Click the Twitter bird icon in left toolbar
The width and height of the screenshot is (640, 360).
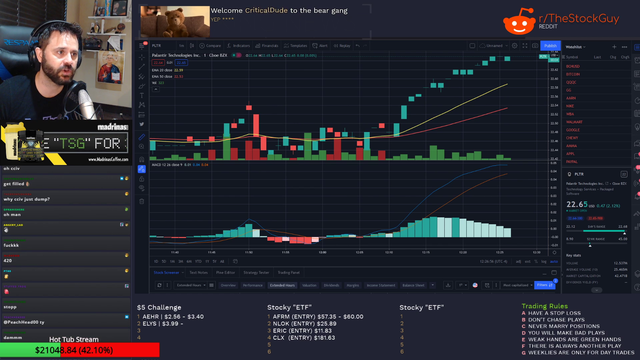(x=142, y=124)
